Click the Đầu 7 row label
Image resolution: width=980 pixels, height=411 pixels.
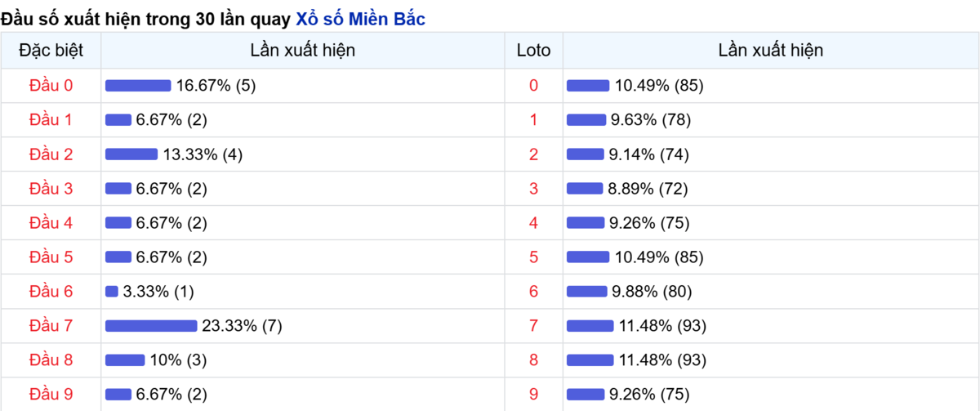tap(51, 326)
